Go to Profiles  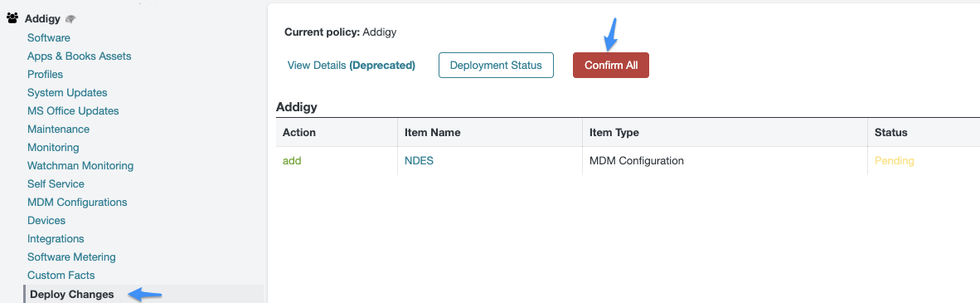45,75
